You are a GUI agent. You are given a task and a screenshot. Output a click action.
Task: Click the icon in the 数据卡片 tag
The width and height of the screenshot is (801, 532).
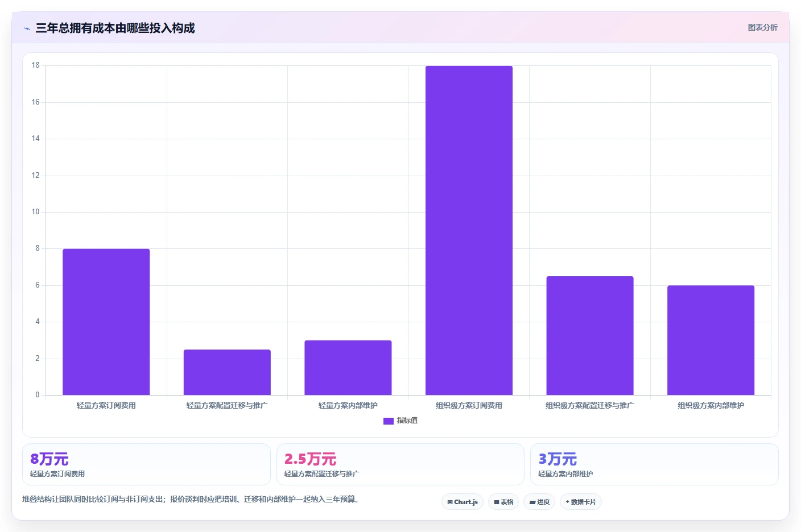click(x=568, y=502)
